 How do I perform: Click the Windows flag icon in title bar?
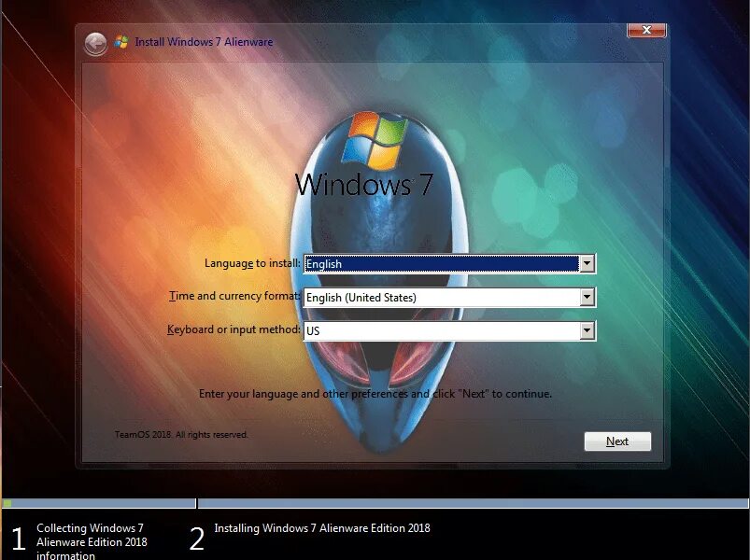tap(121, 42)
